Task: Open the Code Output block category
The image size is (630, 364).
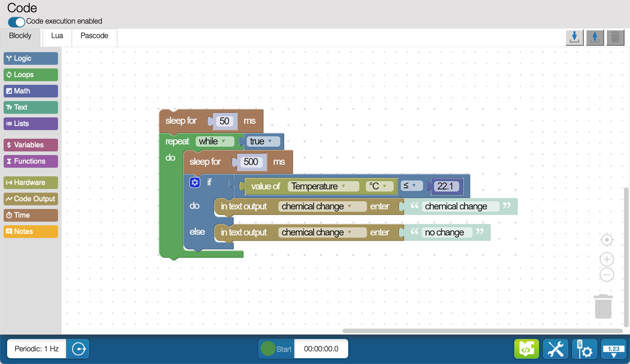Action: (31, 199)
